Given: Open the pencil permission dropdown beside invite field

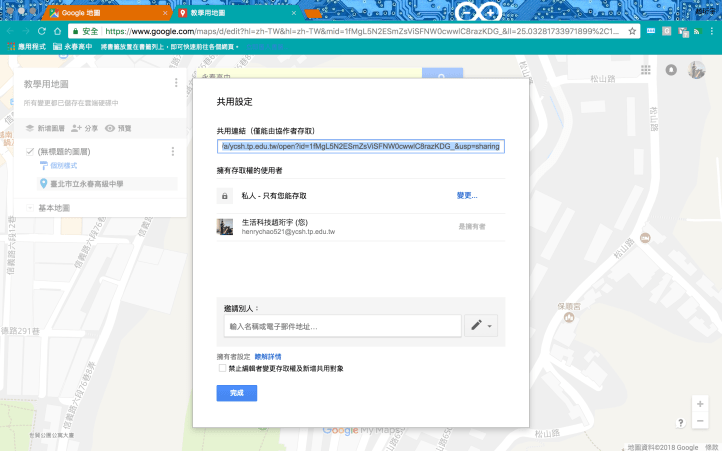Looking at the screenshot, I should pos(481,326).
